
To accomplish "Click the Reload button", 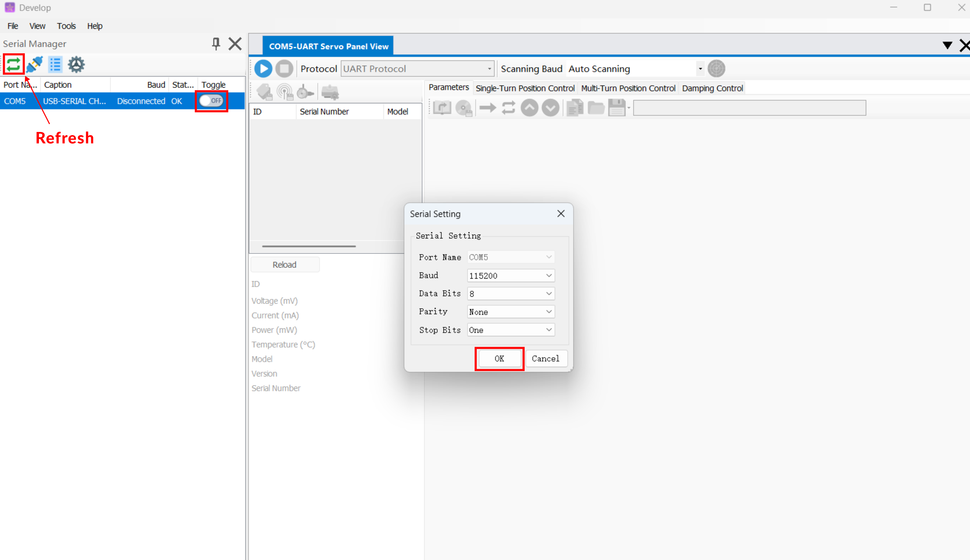I will pyautogui.click(x=284, y=265).
